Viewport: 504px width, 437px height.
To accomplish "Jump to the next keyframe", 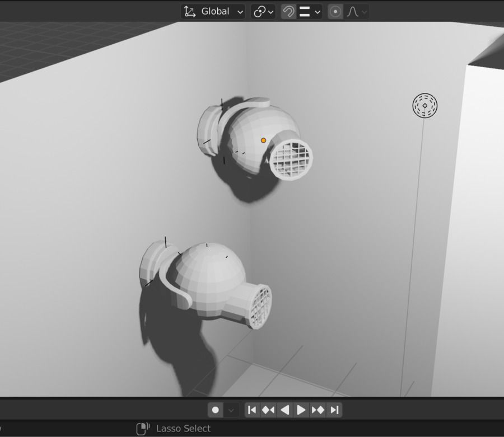I will pos(318,410).
